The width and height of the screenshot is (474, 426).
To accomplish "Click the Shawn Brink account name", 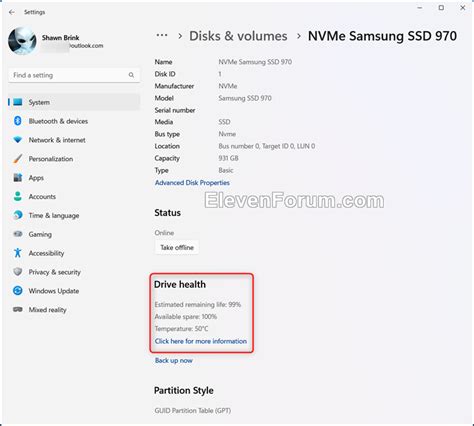I will (x=61, y=38).
